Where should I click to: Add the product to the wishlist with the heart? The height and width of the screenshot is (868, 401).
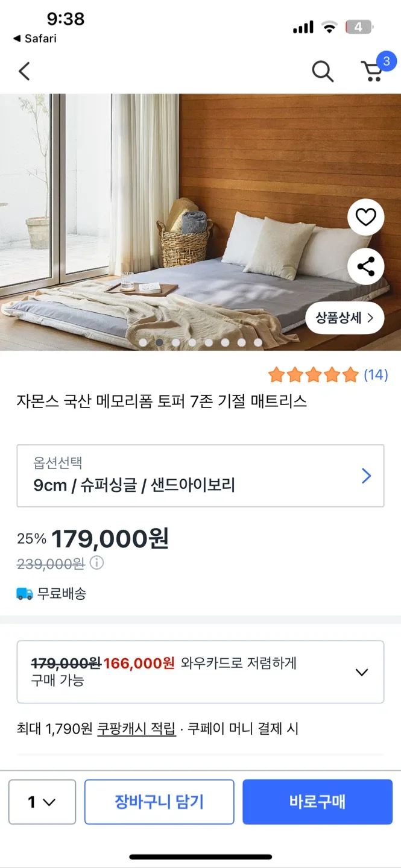365,217
